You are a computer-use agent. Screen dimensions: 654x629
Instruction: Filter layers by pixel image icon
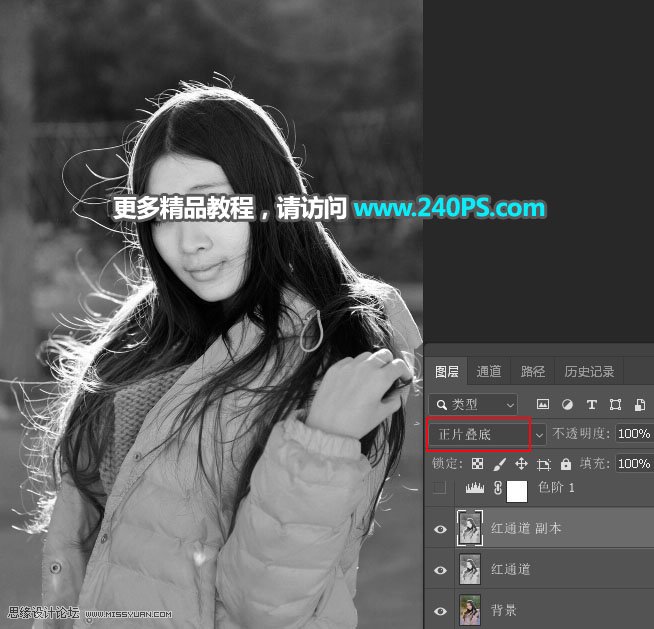[x=543, y=404]
